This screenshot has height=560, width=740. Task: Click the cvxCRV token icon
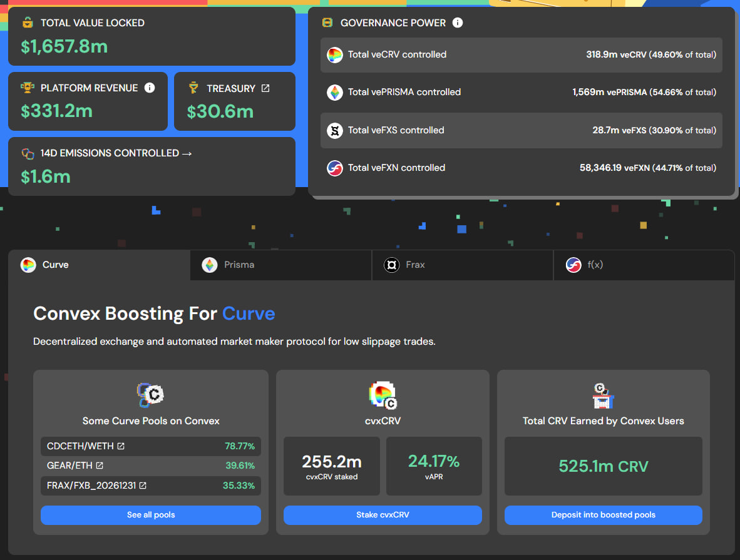click(x=382, y=395)
